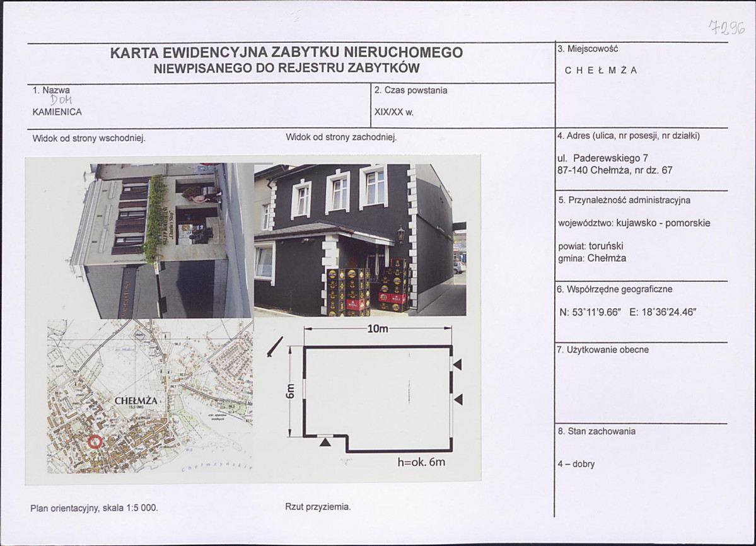Viewport: 756px width, 546px height.
Task: Click the handwritten "DOM" annotation
Action: click(61, 100)
